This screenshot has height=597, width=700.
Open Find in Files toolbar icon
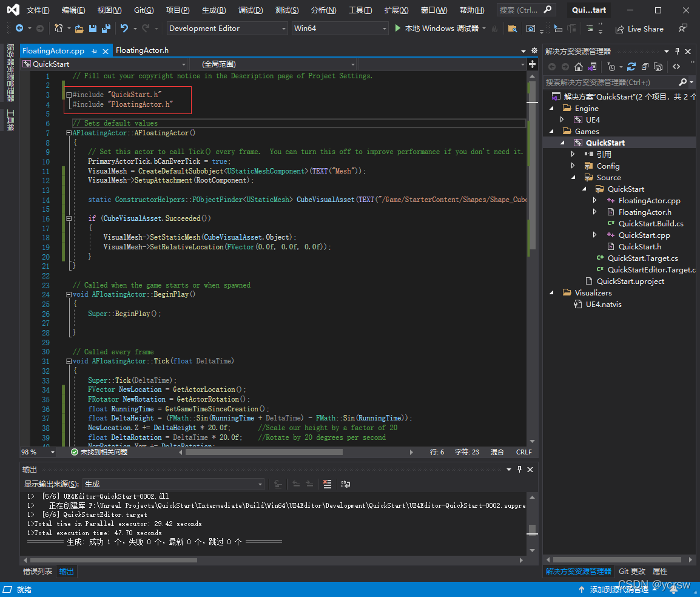click(513, 29)
